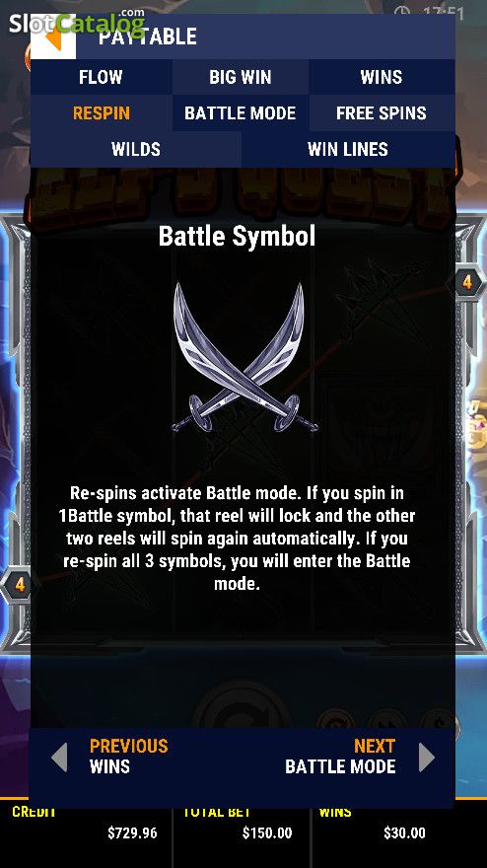Click PREVIOUS WINS navigation button
Image resolution: width=487 pixels, height=868 pixels.
(x=128, y=757)
